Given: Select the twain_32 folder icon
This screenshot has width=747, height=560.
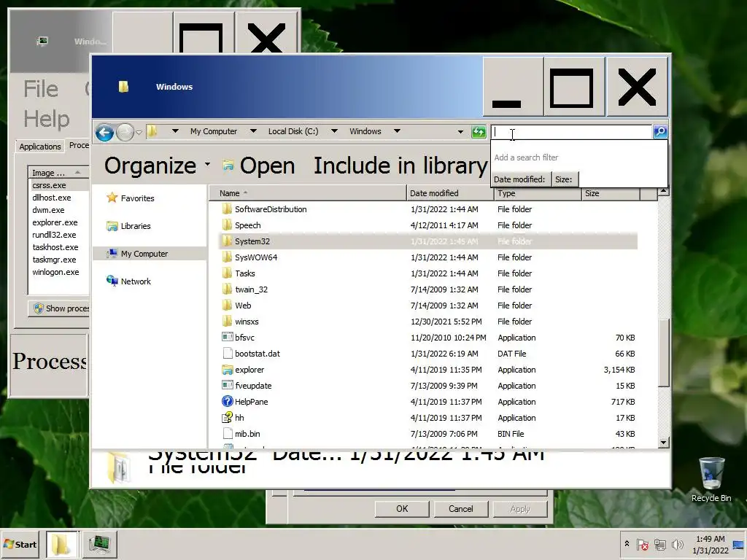Looking at the screenshot, I should click(x=228, y=289).
